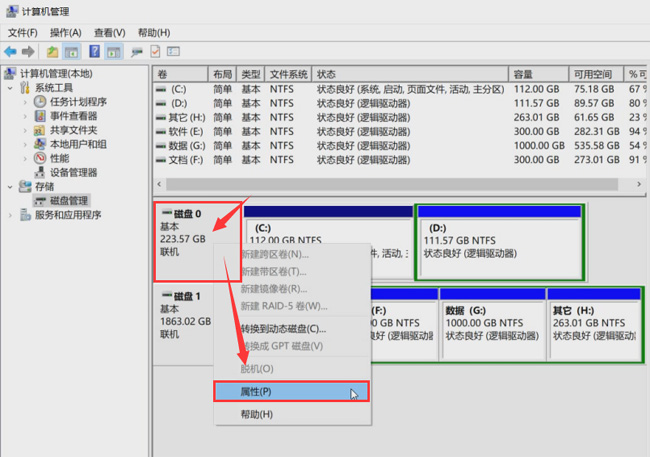Select the 其它 (H:) partition block

coord(594,324)
